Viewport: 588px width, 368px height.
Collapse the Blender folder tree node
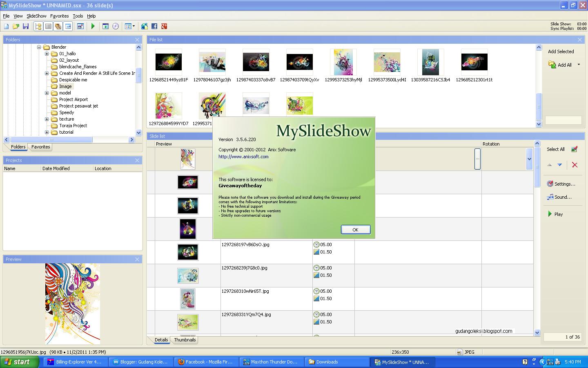[39, 47]
